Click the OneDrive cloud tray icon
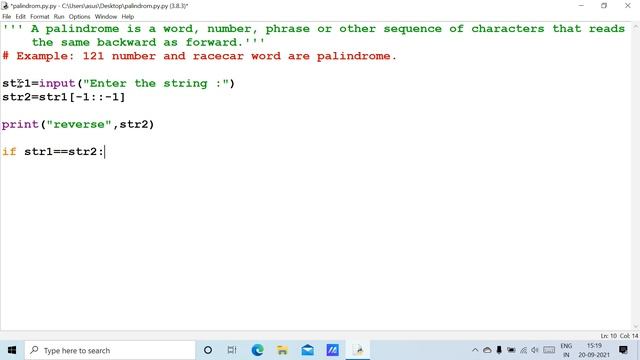640x360 pixels. tap(487, 350)
